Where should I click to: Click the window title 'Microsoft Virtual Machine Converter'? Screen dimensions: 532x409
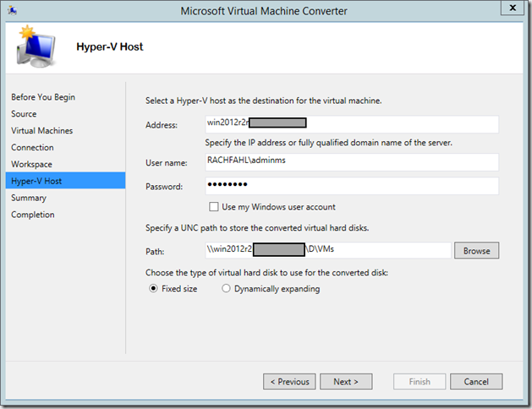(x=264, y=11)
